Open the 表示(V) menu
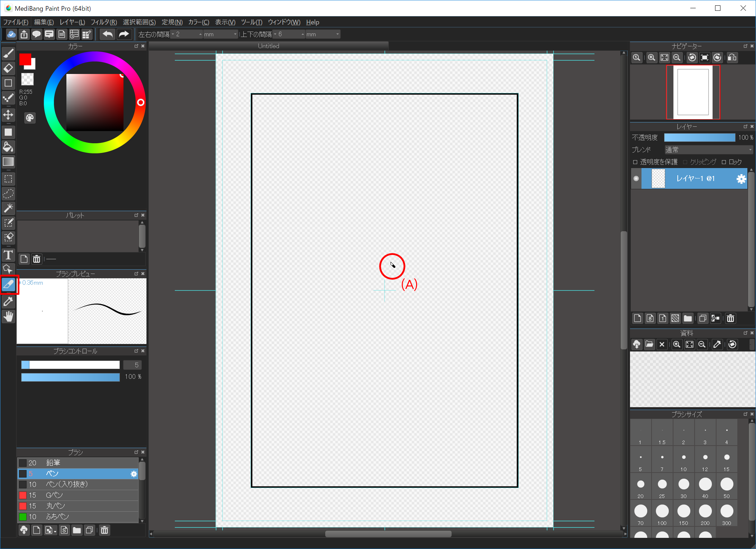 [225, 22]
